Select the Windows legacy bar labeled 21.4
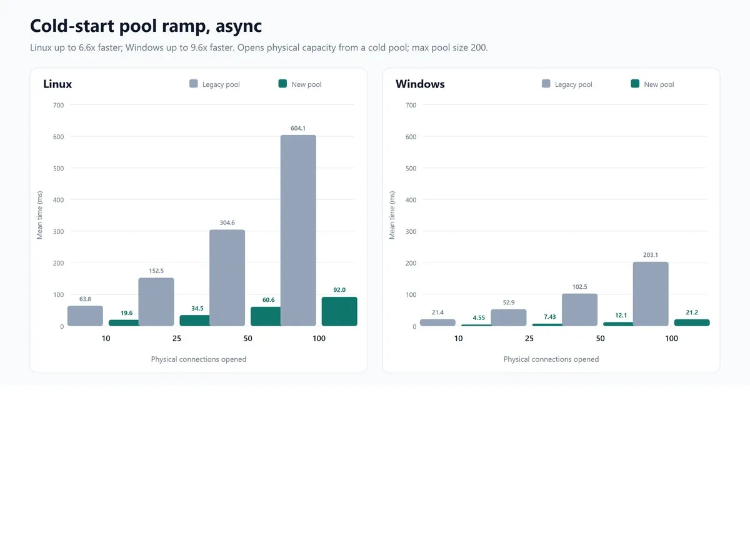 [437, 322]
